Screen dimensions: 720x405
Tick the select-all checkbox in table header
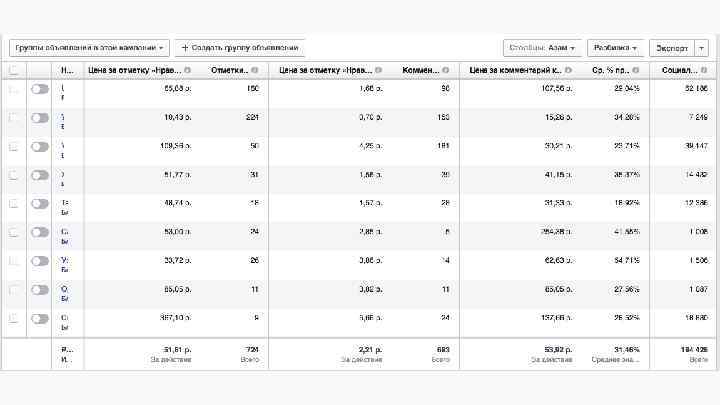click(x=14, y=70)
